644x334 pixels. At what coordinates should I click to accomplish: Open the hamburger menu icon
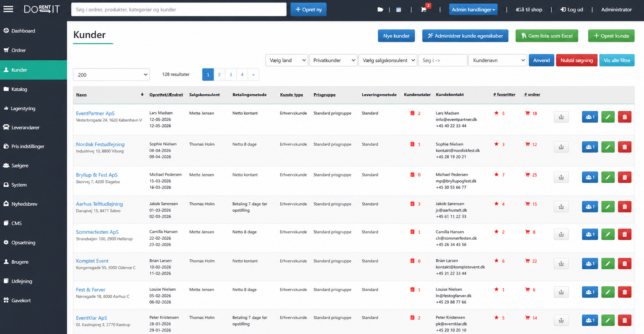pyautogui.click(x=8, y=9)
